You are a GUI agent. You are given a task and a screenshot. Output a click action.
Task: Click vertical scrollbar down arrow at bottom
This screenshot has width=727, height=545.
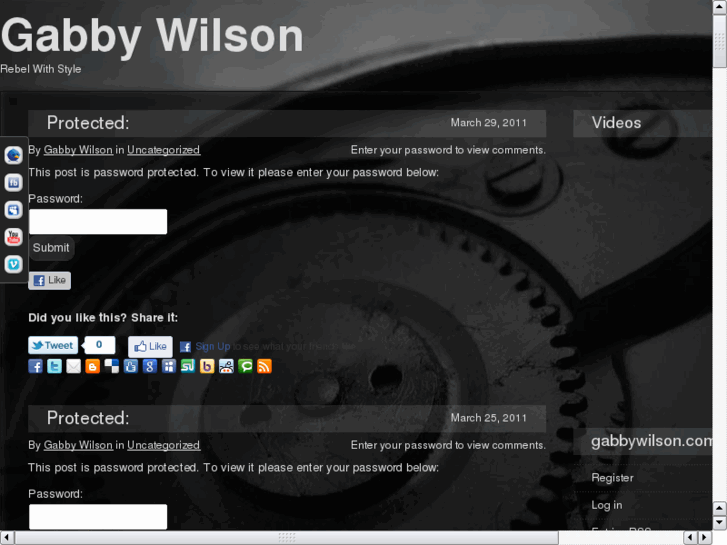[x=720, y=523]
